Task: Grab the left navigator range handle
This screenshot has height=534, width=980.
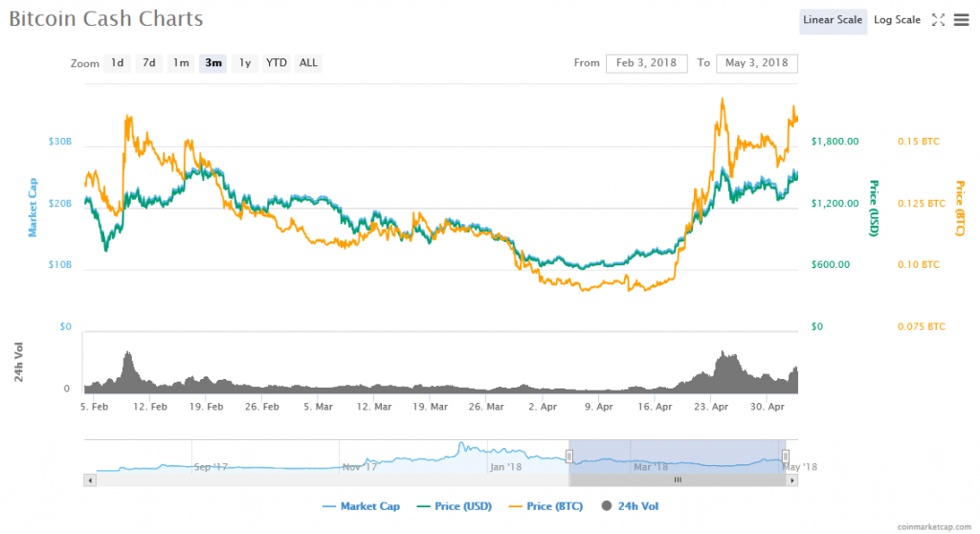Action: point(569,456)
